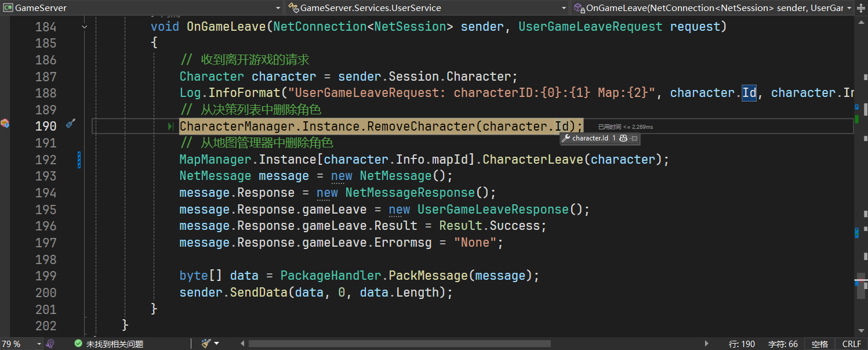Open the GameServer project dropdown
Screen dimensions: 868x350
tap(278, 8)
